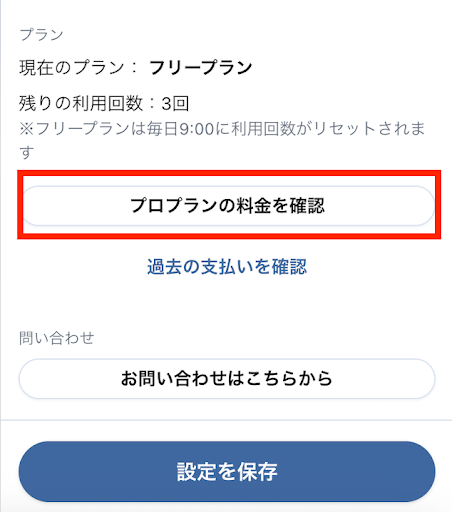Screen dimensions: 452x512
Task: View past payments via the blue link
Action: 227,267
